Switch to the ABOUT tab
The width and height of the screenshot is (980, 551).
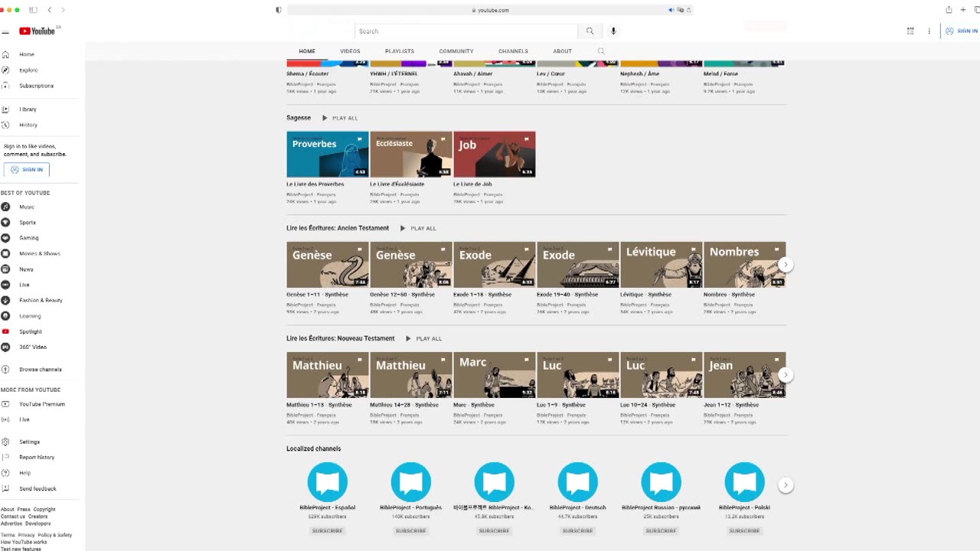(x=563, y=51)
